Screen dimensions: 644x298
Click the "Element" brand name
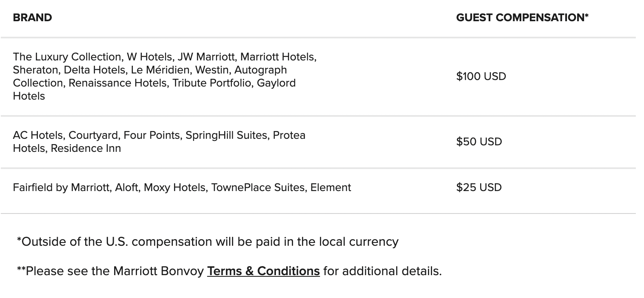tap(331, 187)
